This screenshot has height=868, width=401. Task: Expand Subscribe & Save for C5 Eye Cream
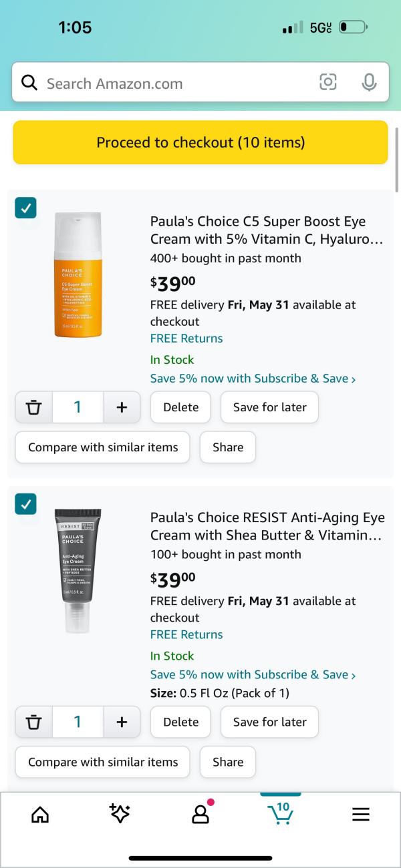(x=253, y=379)
